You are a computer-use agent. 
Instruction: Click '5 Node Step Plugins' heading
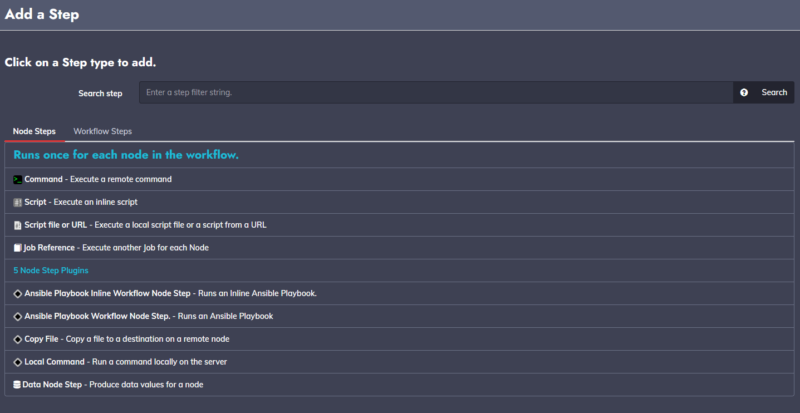point(51,271)
